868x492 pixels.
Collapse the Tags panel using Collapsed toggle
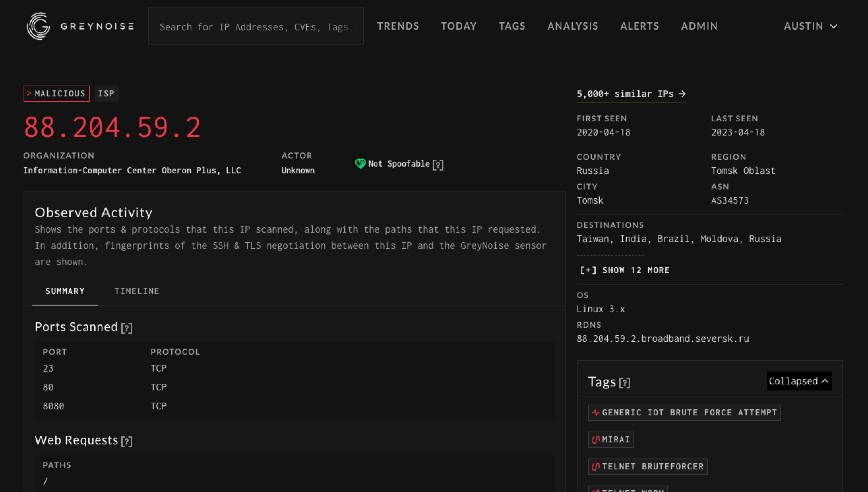click(798, 381)
